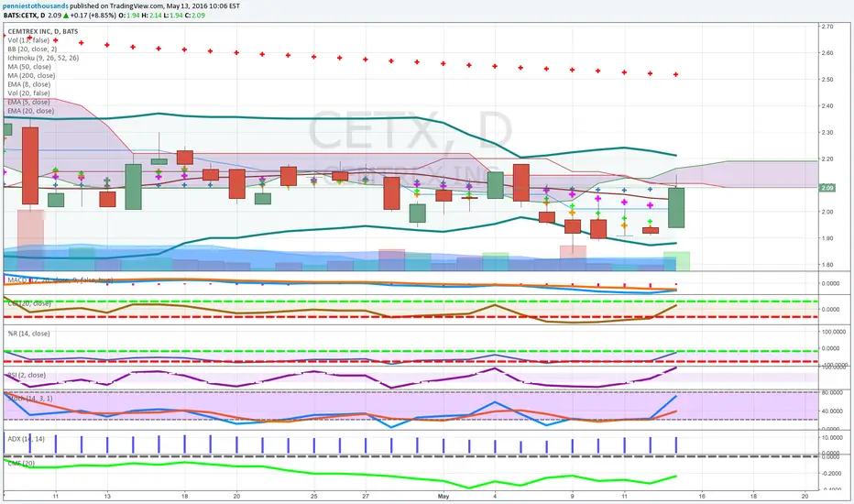Click the 4 date label on time axis
The width and height of the screenshot is (854, 504).
(495, 497)
